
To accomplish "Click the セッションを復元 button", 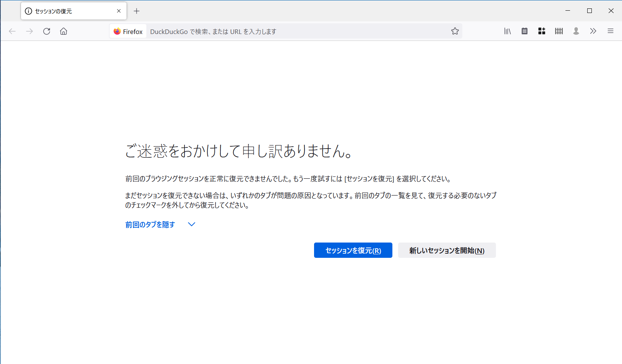I will coord(353,250).
